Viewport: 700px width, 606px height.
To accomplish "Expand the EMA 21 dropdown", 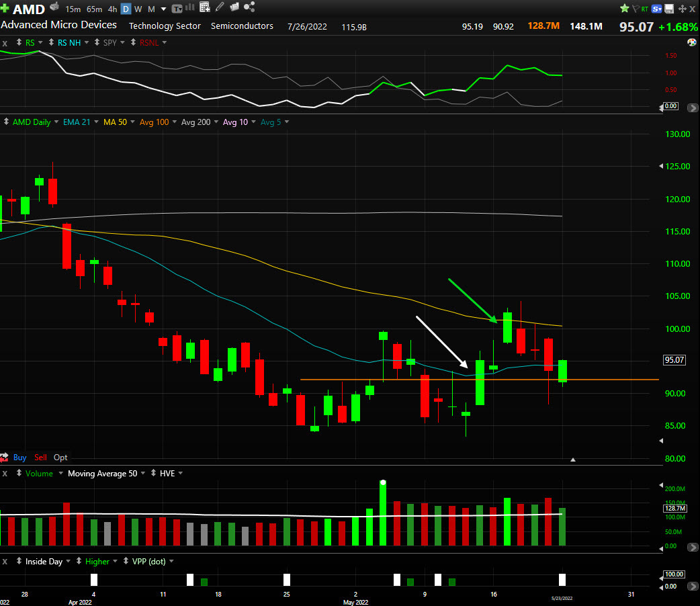I will (x=96, y=122).
